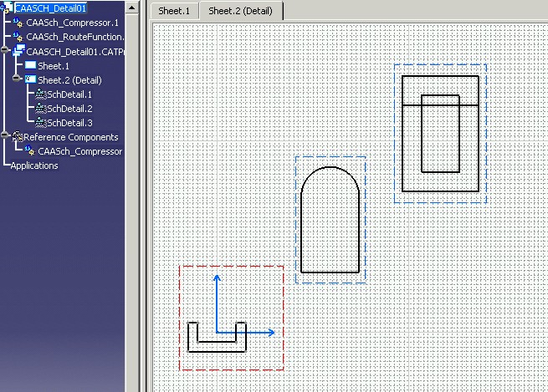
Task: Click the CAASch_RouteFunction component icon
Action: [x=18, y=37]
